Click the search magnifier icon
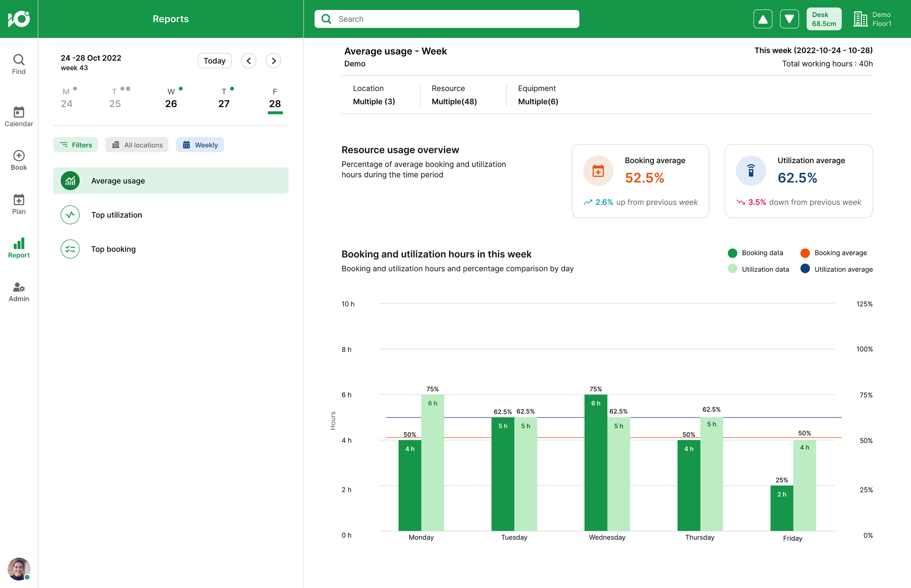 coord(327,19)
